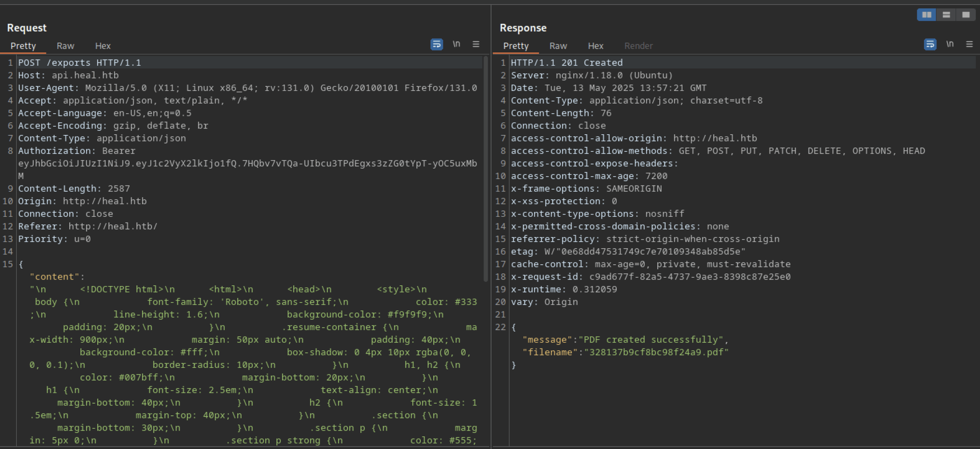
Task: Open the Response Hex tab
Action: click(595, 46)
